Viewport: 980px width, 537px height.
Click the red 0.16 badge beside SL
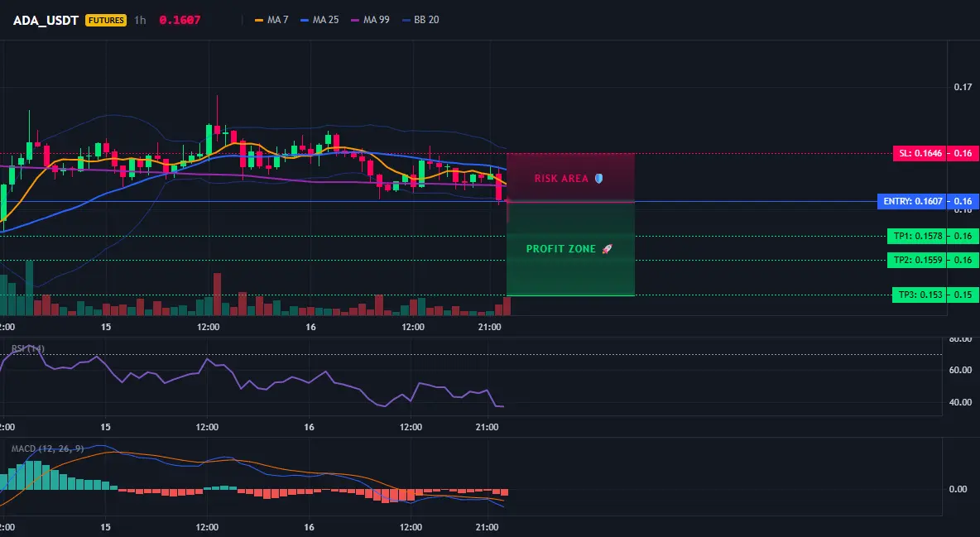(963, 153)
